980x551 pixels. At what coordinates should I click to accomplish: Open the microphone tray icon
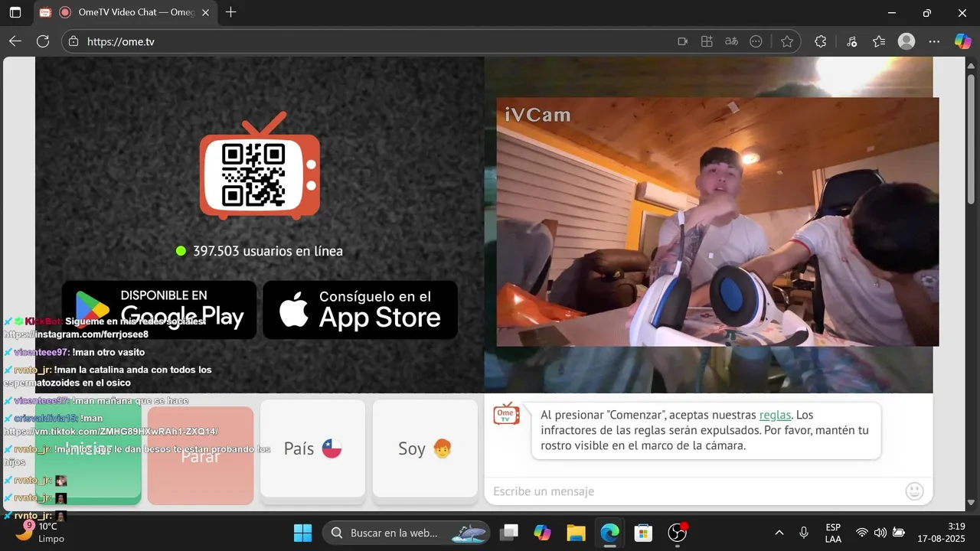(804, 533)
